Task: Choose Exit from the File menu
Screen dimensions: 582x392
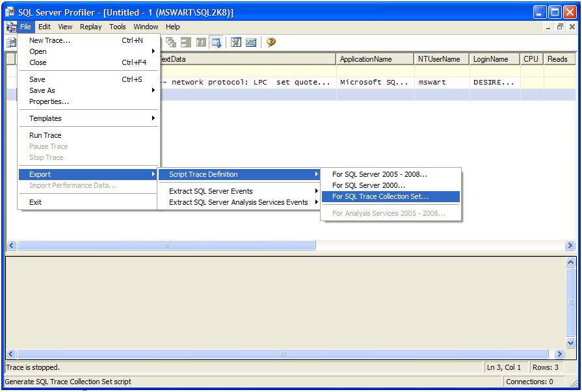Action: coord(88,202)
